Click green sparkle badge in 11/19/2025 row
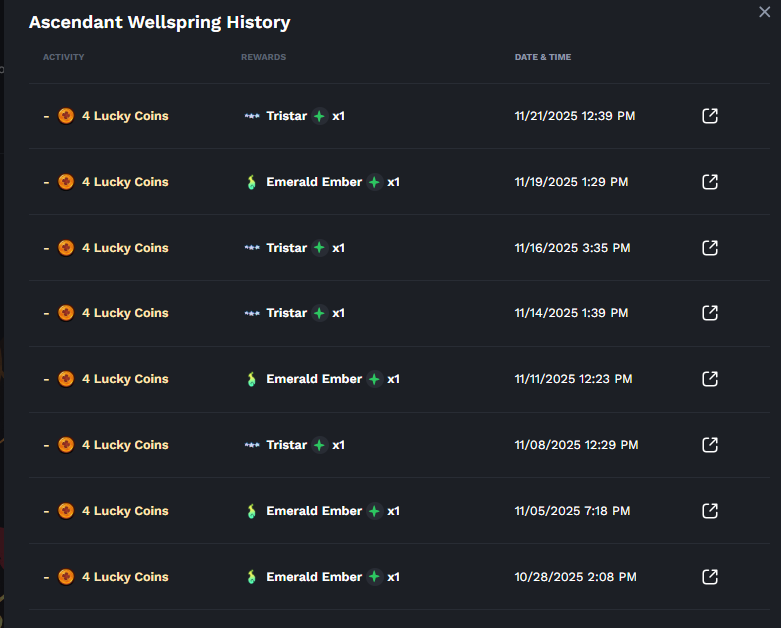Image resolution: width=781 pixels, height=628 pixels. coord(374,182)
